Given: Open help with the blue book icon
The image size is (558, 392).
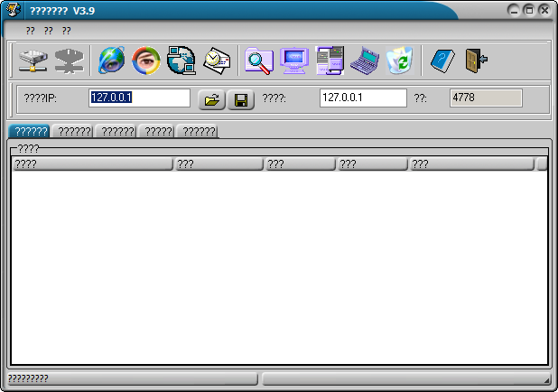Looking at the screenshot, I should 442,61.
